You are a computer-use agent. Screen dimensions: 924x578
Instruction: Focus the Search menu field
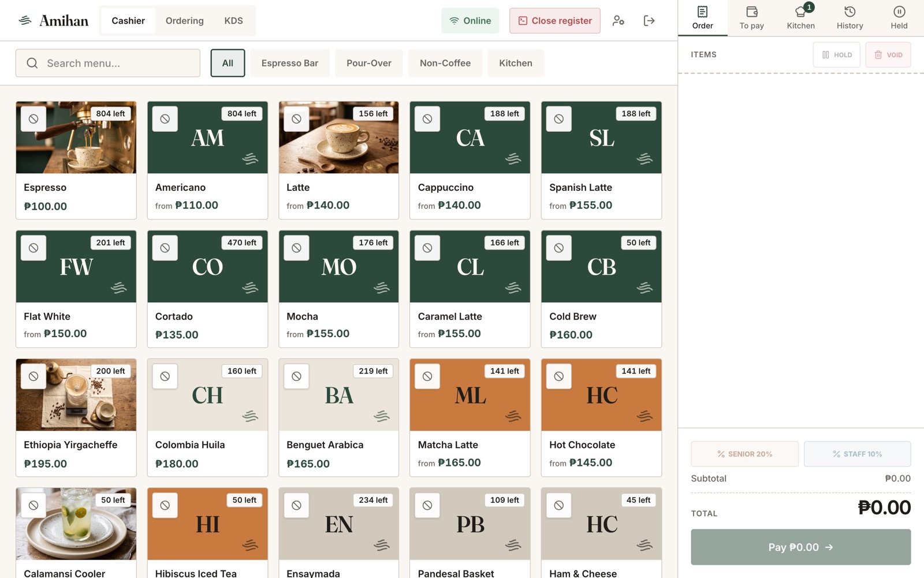[108, 63]
